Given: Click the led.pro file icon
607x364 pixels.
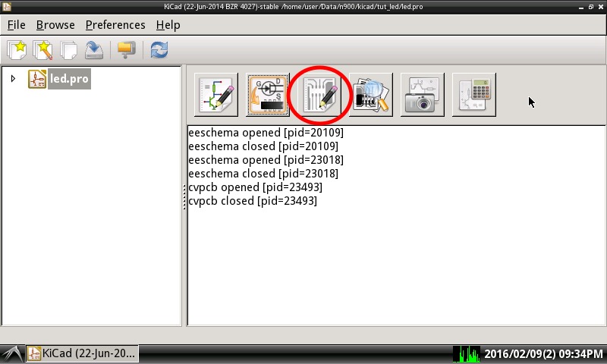Looking at the screenshot, I should 37,79.
